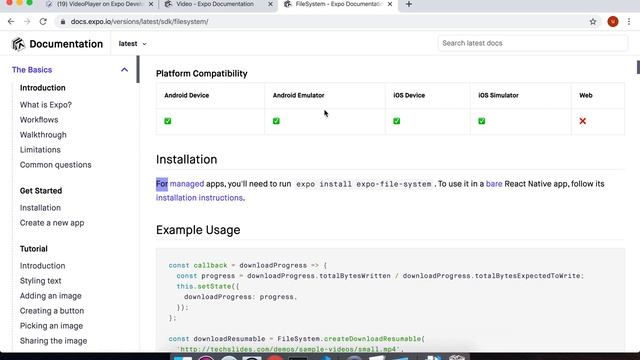
Task: Click the Android Emulator green checkmark
Action: coord(276,121)
